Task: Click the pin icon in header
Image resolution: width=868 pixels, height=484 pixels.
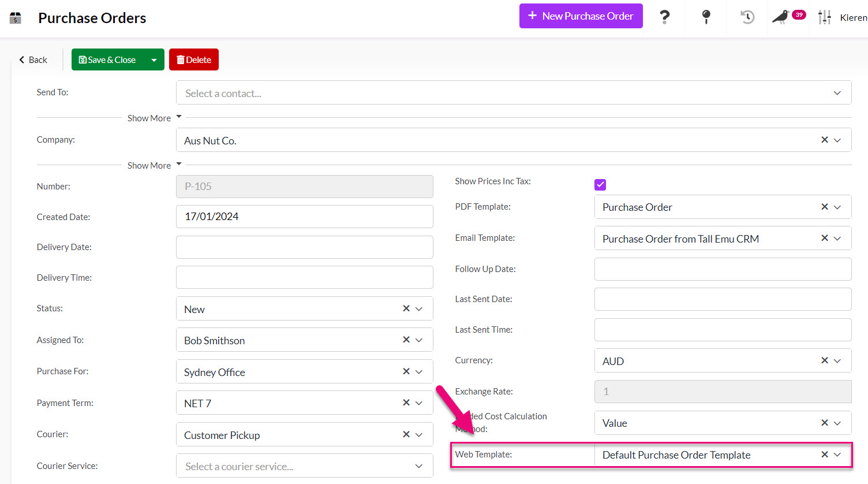Action: point(705,17)
